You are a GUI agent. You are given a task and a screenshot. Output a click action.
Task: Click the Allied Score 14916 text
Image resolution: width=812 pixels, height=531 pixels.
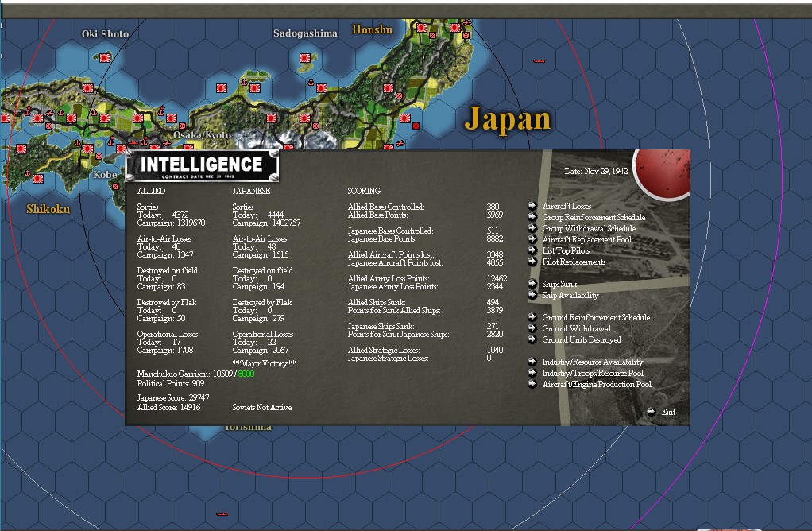168,408
